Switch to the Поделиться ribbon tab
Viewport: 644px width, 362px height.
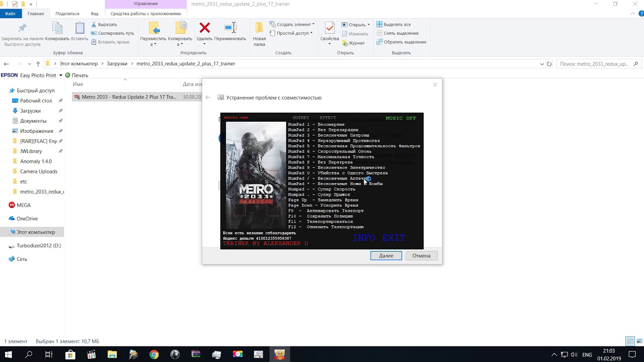67,14
